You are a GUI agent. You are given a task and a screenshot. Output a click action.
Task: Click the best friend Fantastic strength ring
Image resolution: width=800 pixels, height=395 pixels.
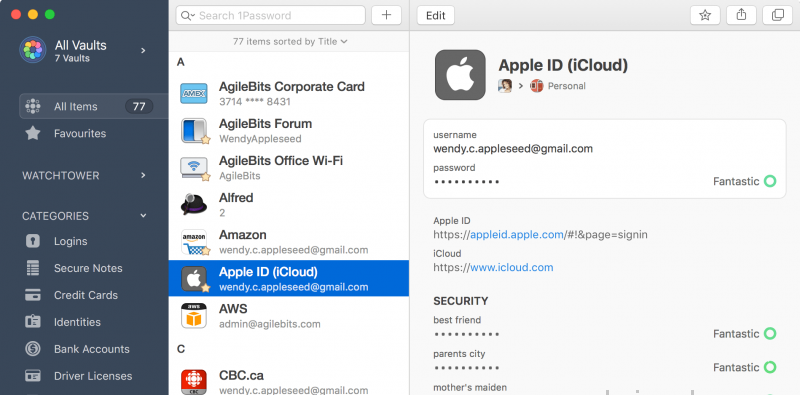coord(770,334)
